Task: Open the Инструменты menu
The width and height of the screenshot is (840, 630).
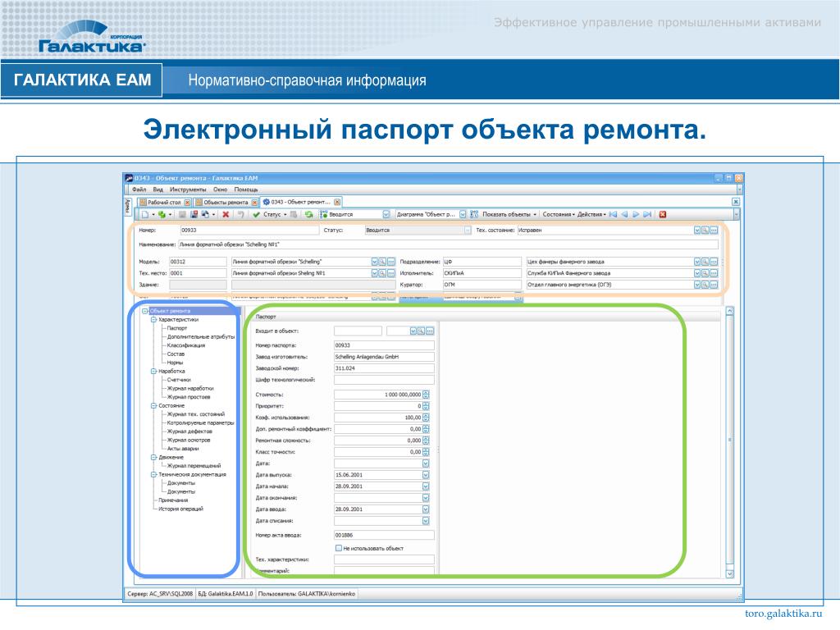Action: point(188,189)
